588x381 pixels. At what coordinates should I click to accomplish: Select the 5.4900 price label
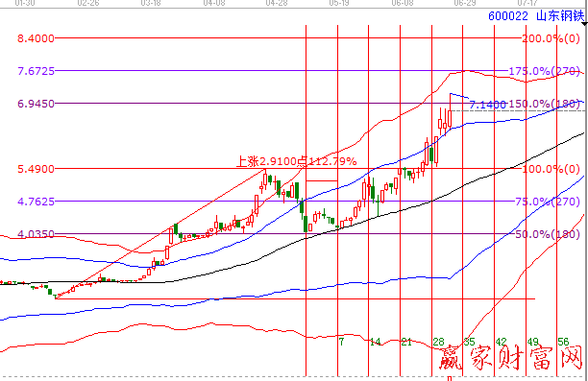36,169
